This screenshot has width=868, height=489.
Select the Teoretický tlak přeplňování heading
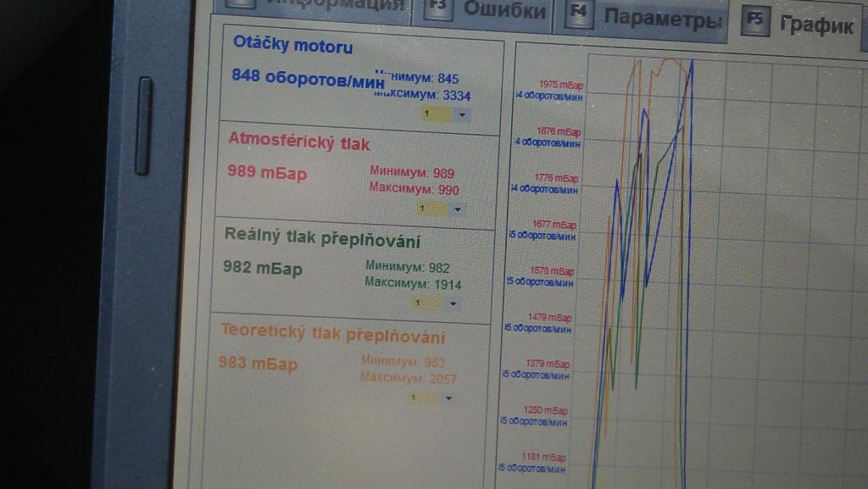(x=332, y=334)
